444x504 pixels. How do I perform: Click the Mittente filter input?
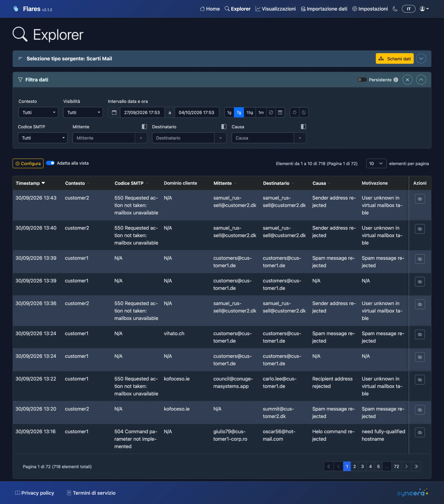click(104, 138)
